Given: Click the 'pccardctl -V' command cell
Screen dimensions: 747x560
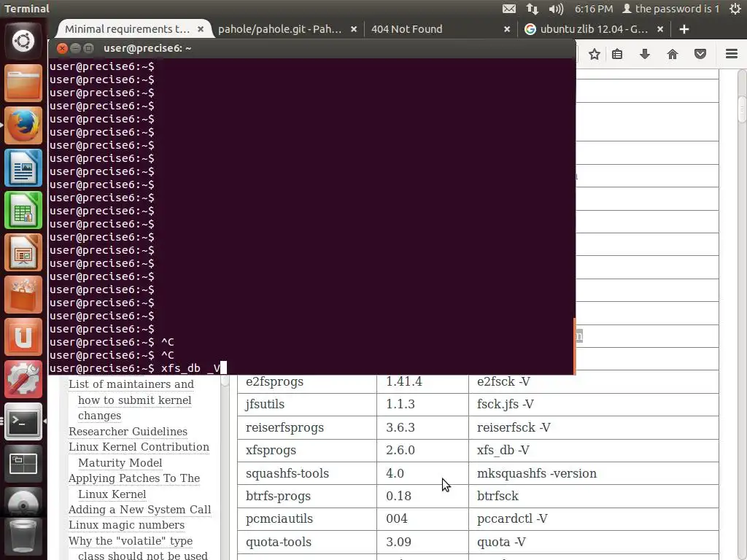Looking at the screenshot, I should (594, 519).
